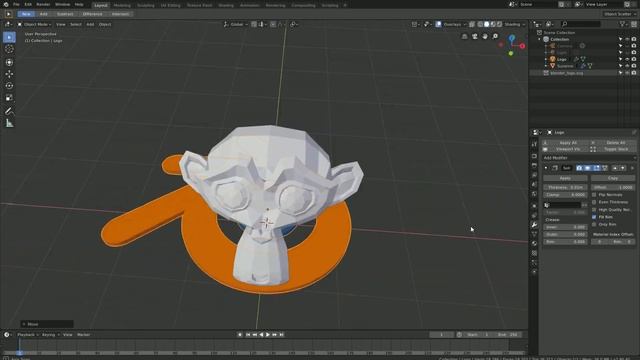Pick the Measure ruler tool
This screenshot has height=360, width=640.
click(9, 123)
